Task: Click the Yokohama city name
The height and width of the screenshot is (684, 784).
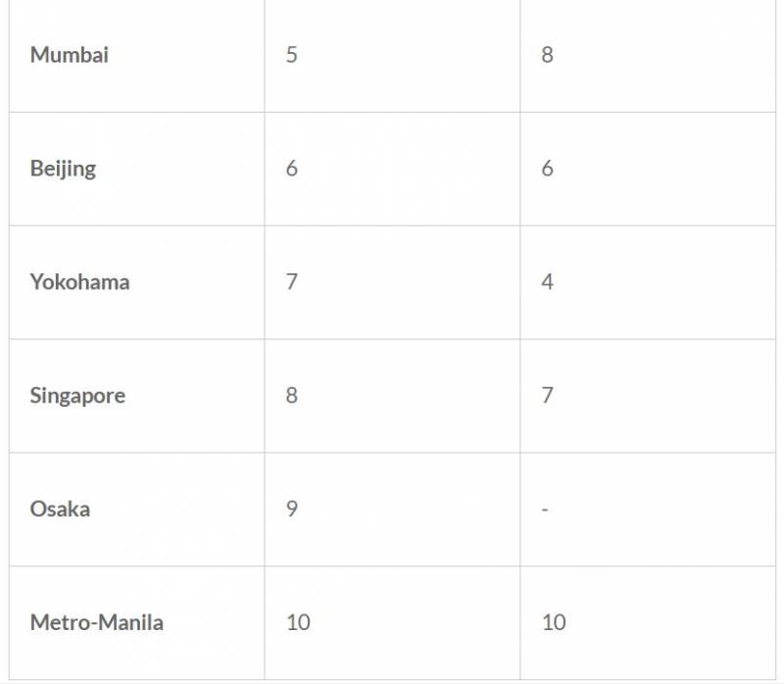Action: 79,282
